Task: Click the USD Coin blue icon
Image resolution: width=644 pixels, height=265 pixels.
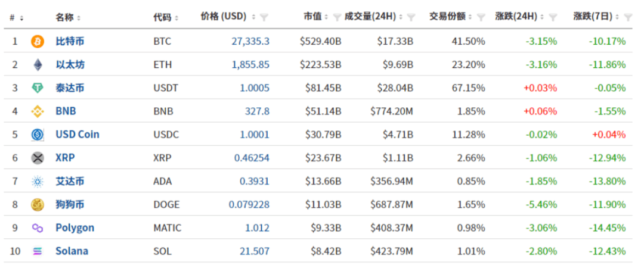Action: pos(38,135)
